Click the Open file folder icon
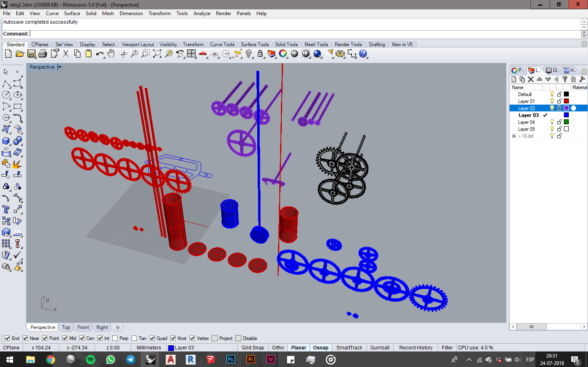This screenshot has height=367, width=588. (20, 54)
